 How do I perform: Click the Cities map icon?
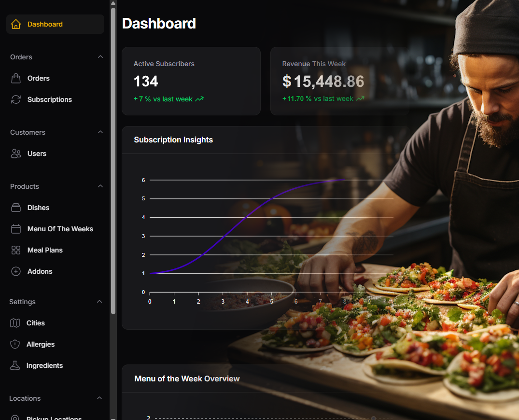click(x=15, y=323)
